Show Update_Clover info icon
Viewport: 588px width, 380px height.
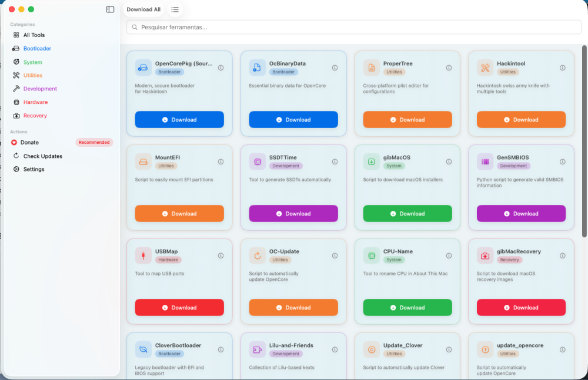coord(449,349)
